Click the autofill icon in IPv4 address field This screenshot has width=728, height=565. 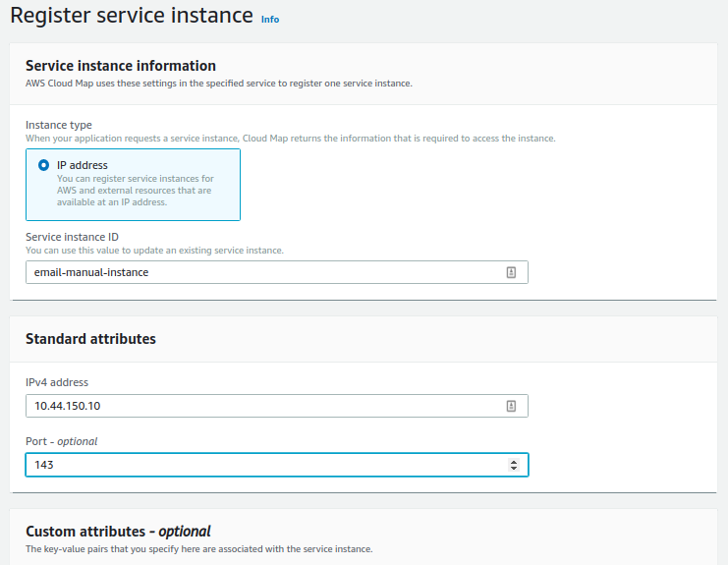pyautogui.click(x=511, y=406)
